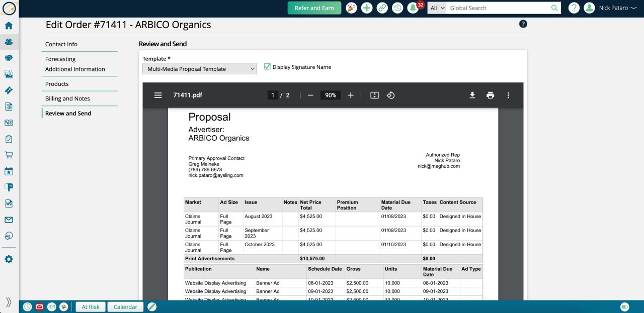Download the 71411.pdf proposal file
The width and height of the screenshot is (644, 313).
click(x=472, y=95)
